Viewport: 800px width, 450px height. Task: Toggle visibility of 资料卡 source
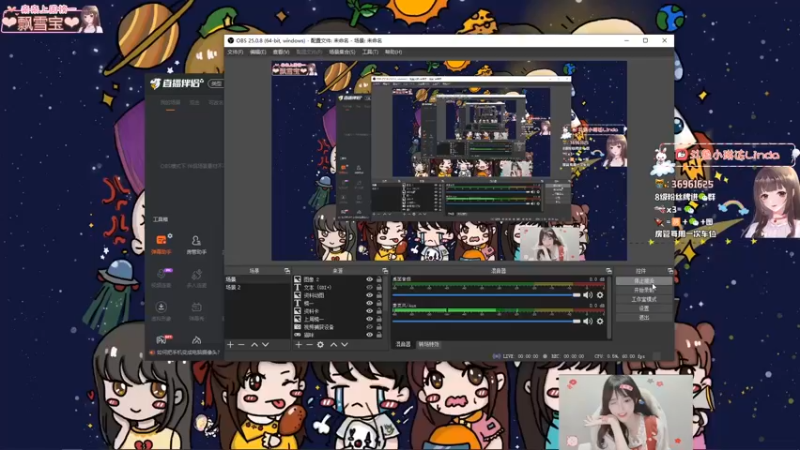pyautogui.click(x=369, y=311)
